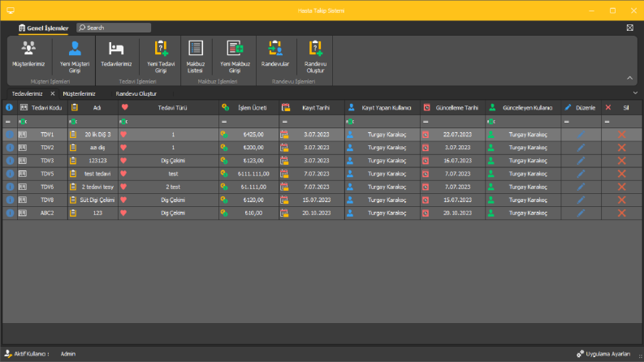Select the cell 'test tedavi'
Screen dimensions: 644x362
(97, 174)
